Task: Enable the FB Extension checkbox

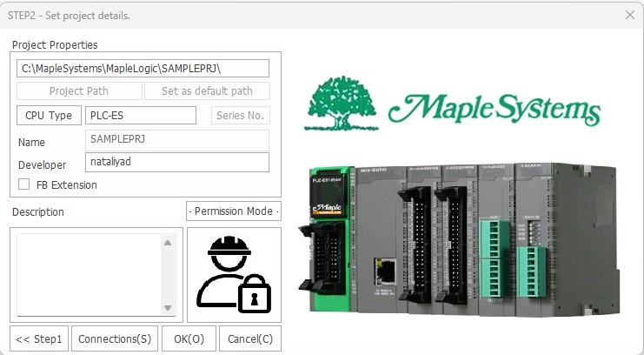Action: coord(23,184)
